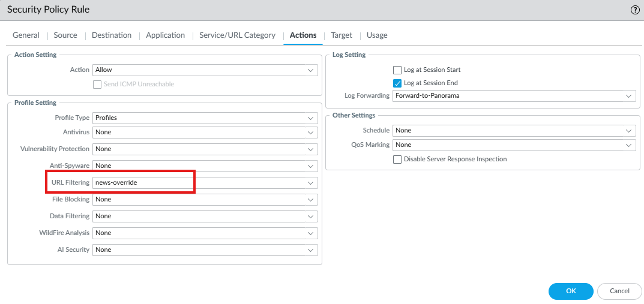Confirm the rule with OK button
Screen dimensions: 644x304
click(x=571, y=291)
